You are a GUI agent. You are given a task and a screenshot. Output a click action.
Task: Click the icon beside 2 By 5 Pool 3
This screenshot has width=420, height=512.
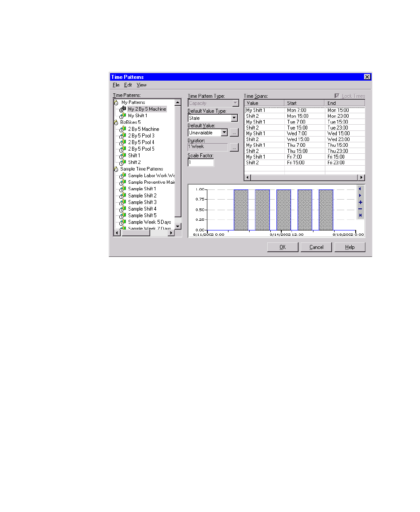123,136
